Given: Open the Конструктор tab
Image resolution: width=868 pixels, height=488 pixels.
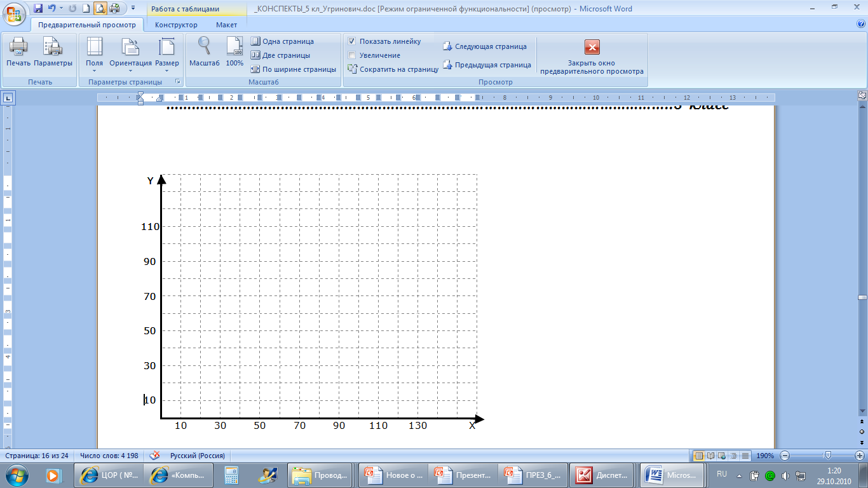Looking at the screenshot, I should (176, 25).
